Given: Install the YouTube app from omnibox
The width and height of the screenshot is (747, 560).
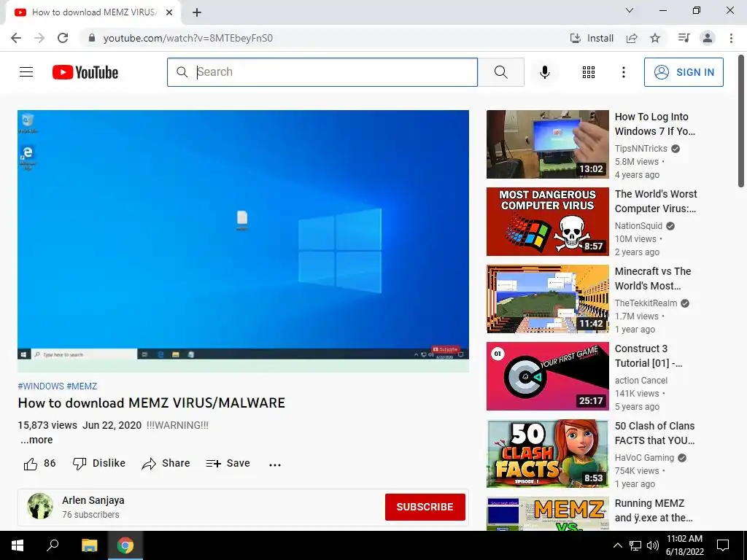Looking at the screenshot, I should pos(592,38).
